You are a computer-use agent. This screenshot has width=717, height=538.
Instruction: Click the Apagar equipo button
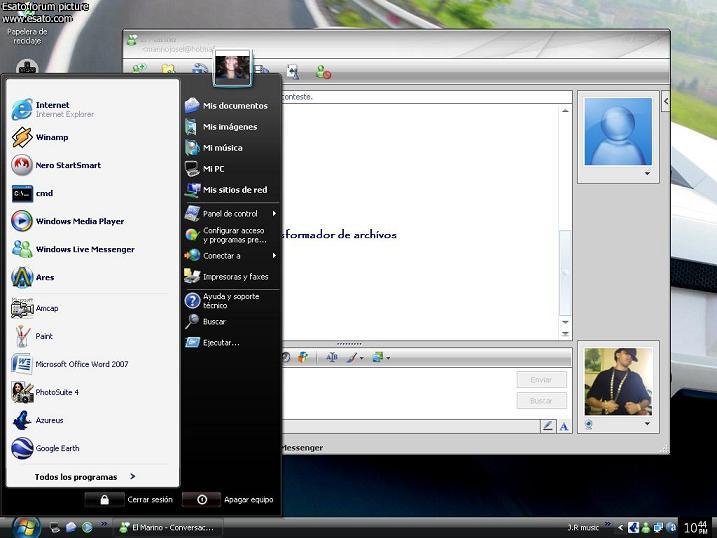(228, 500)
